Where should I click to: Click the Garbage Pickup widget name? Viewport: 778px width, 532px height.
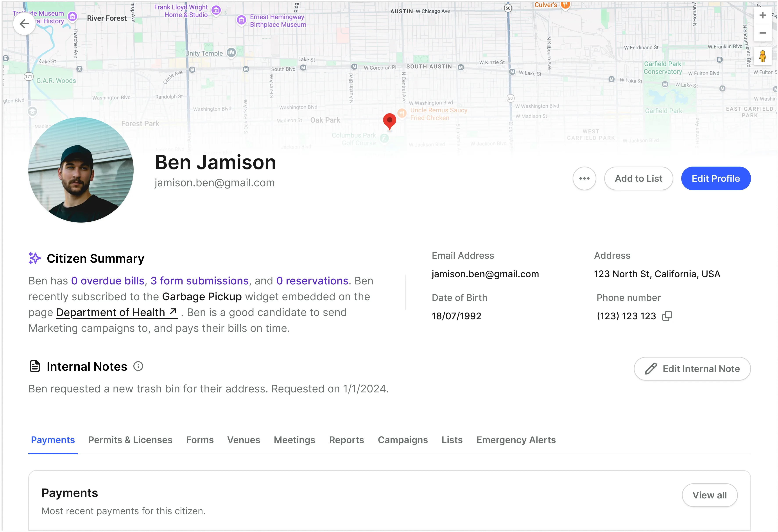point(202,297)
